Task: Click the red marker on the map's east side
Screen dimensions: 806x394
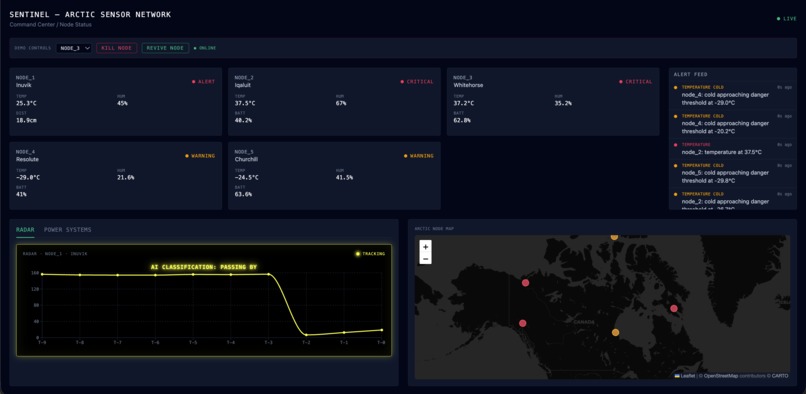Action: (674, 308)
